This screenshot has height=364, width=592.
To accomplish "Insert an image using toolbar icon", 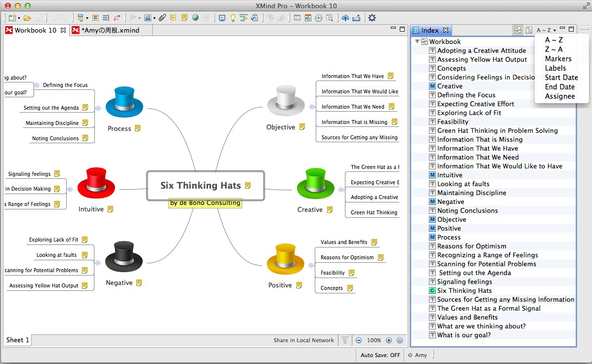I will coord(147,18).
